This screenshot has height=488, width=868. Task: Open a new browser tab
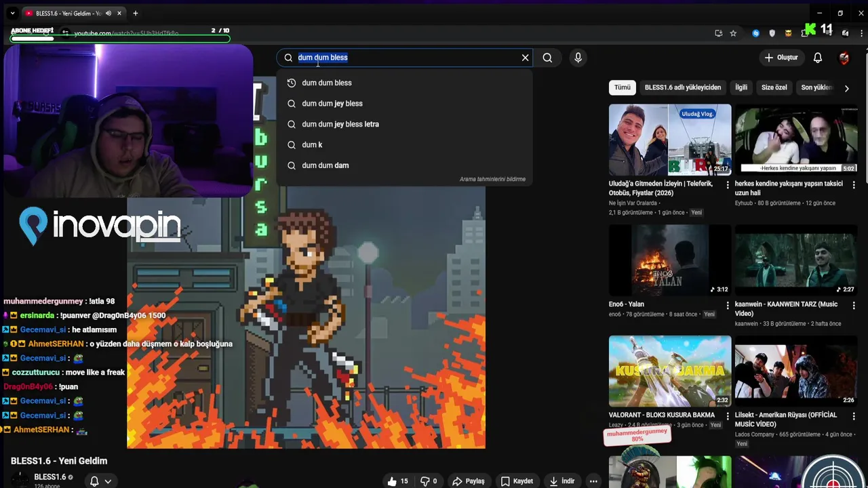click(136, 13)
